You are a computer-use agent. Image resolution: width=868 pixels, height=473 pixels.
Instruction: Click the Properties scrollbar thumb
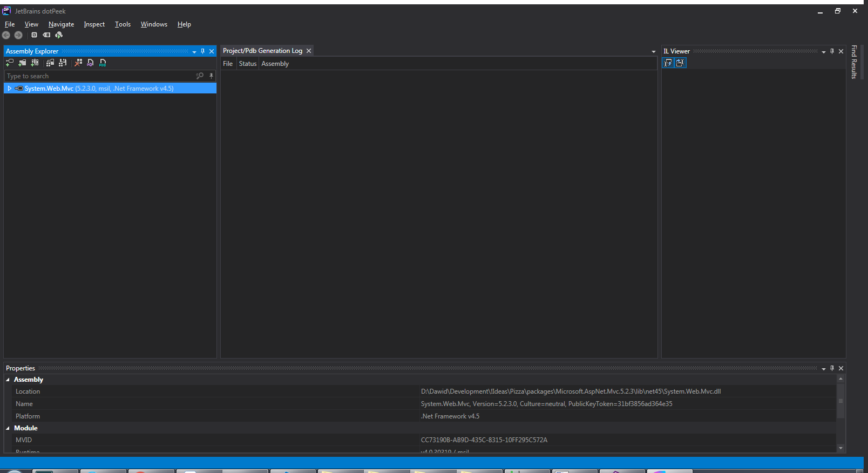point(840,401)
